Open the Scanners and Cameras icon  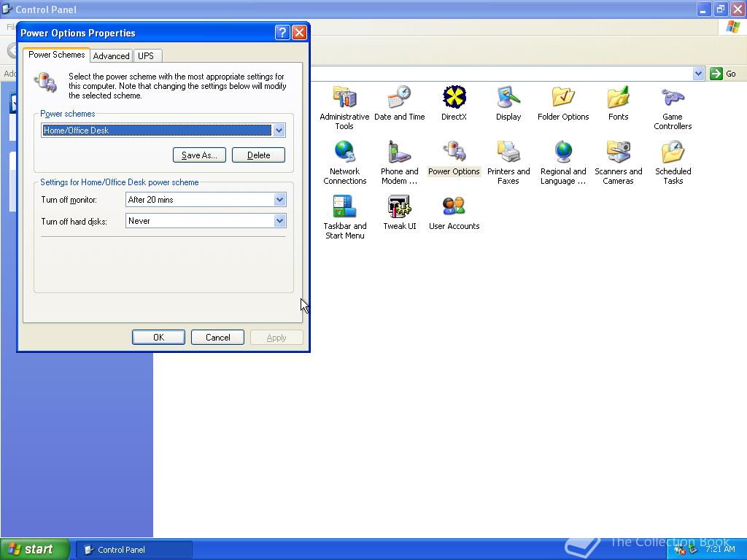point(618,163)
